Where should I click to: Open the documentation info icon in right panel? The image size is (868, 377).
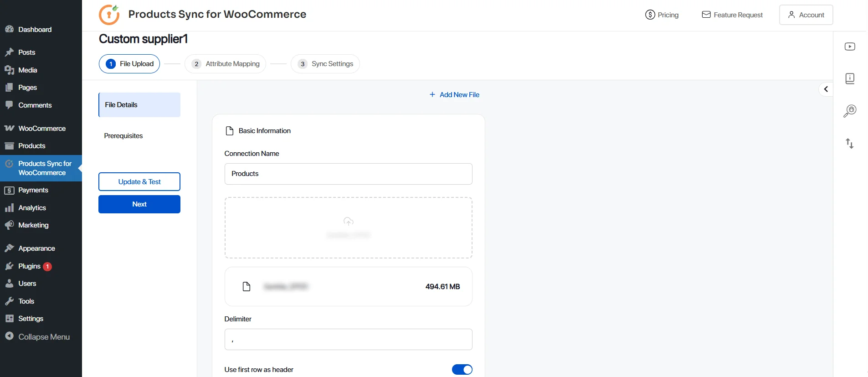click(x=850, y=78)
